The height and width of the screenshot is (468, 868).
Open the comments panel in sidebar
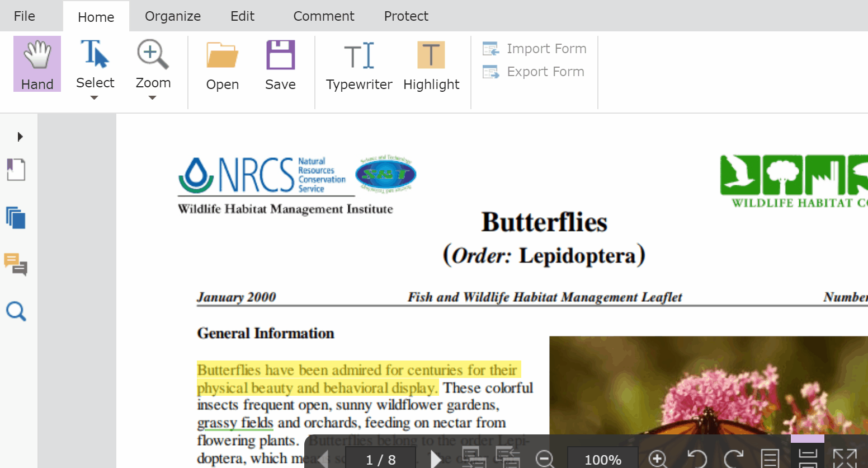click(16, 264)
